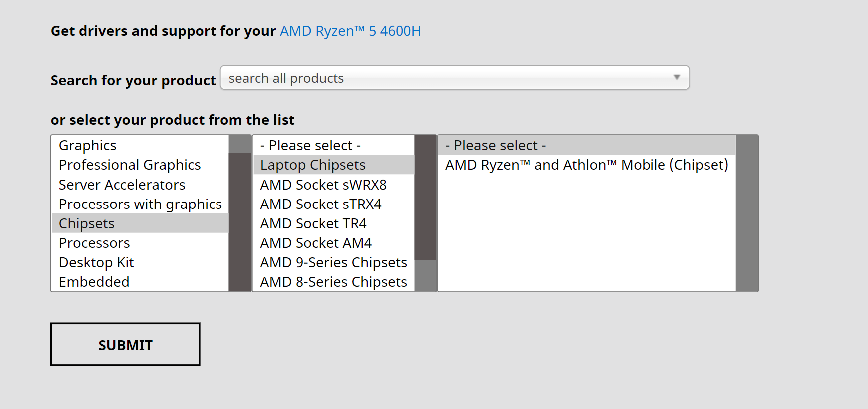Expand the product search dropdown arrow
868x409 pixels.
[x=677, y=77]
